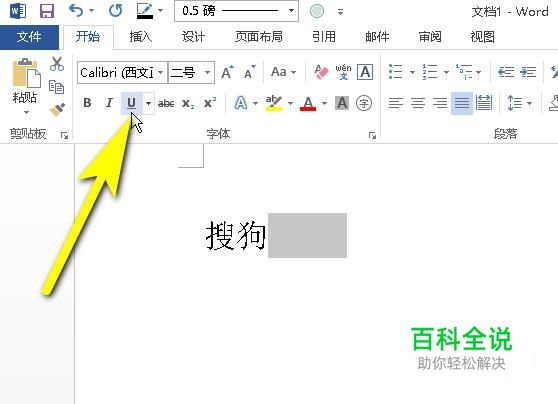Apply red Font Color
Viewport: 558px width, 404px height.
coord(308,104)
